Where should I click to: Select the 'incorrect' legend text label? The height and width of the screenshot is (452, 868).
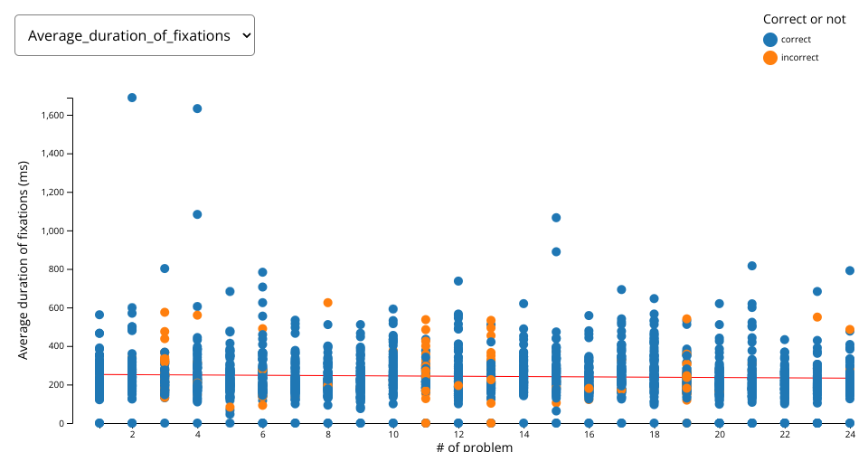(x=799, y=57)
